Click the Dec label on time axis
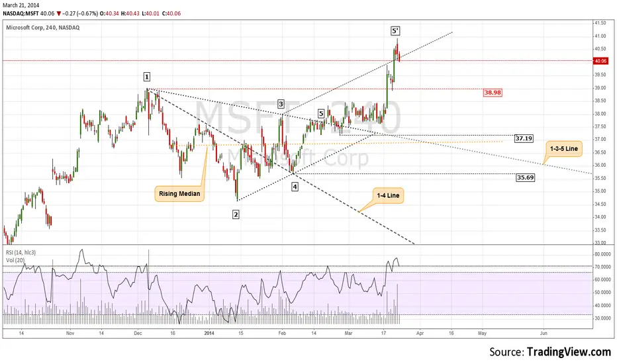 [138, 334]
